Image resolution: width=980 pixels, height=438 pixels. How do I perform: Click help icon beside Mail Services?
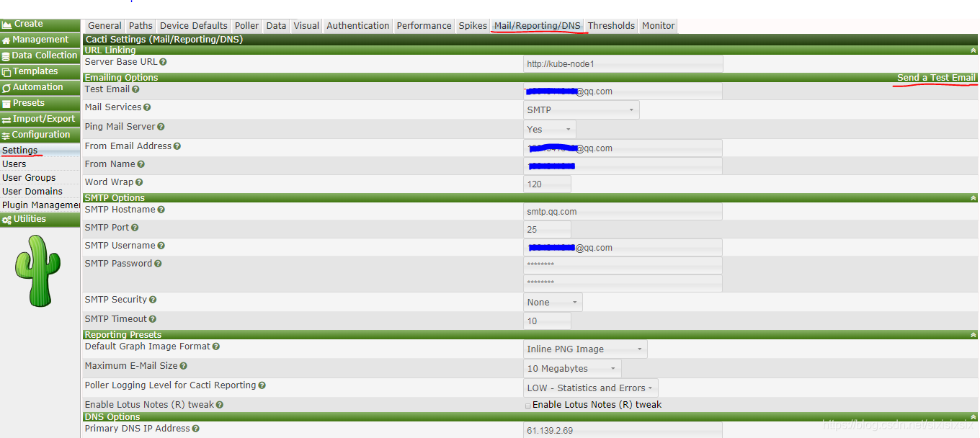pos(147,108)
